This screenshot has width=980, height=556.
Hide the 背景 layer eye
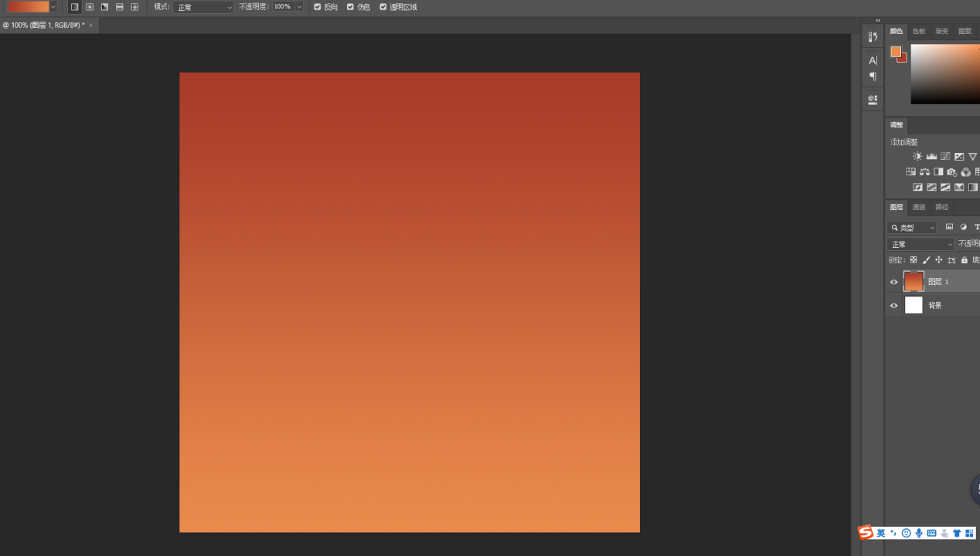coord(894,305)
